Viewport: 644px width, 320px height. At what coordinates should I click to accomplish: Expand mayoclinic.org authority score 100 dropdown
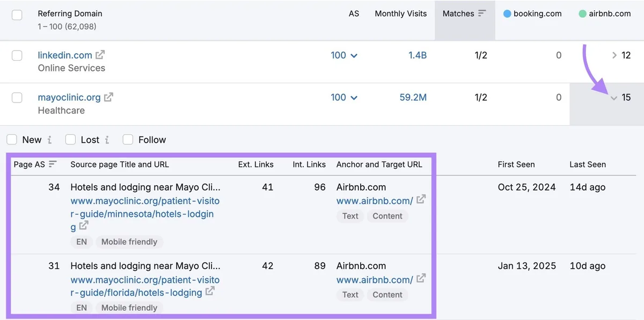coord(344,98)
